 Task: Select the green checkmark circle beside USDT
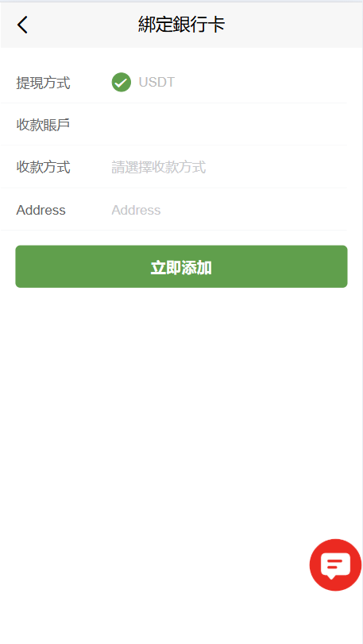click(x=121, y=82)
